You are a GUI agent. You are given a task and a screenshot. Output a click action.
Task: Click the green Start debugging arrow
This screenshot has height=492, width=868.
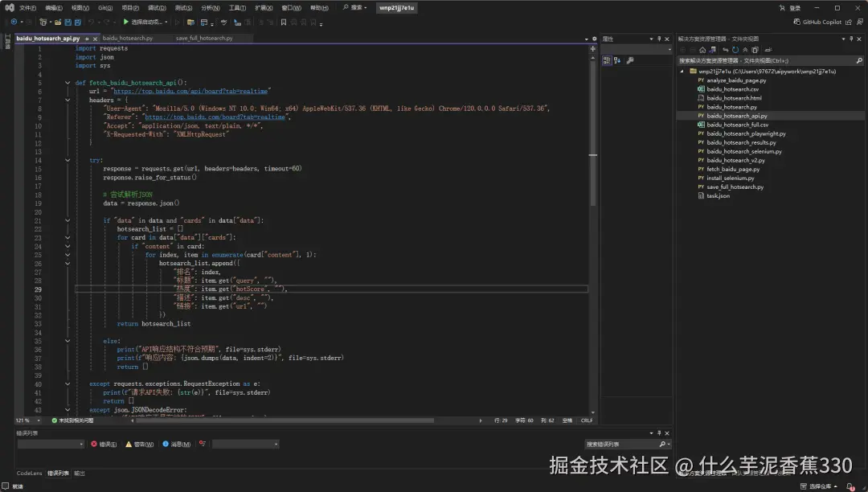[125, 23]
